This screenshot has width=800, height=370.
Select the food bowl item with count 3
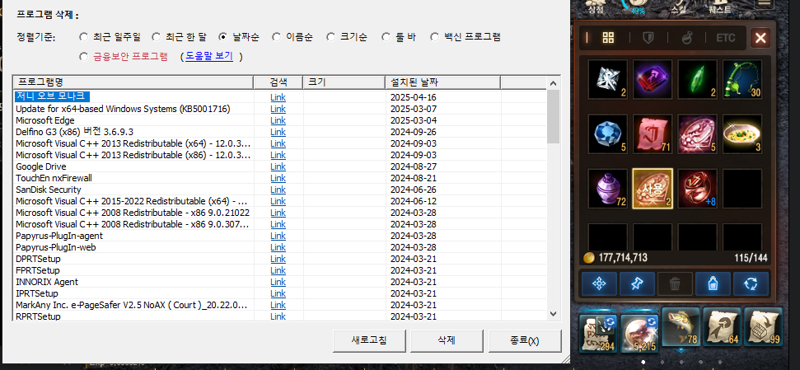[742, 134]
